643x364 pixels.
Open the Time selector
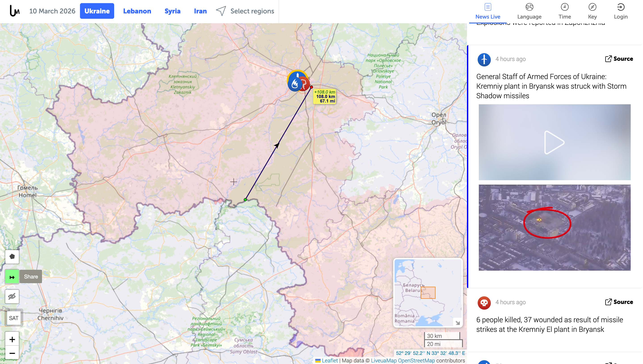coord(565,11)
